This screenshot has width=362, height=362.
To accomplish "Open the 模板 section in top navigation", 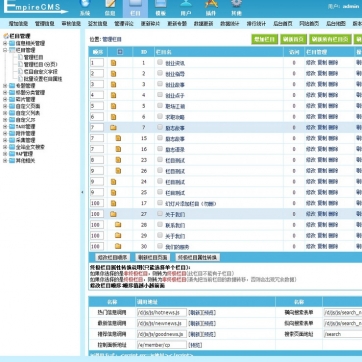I will (x=161, y=8).
